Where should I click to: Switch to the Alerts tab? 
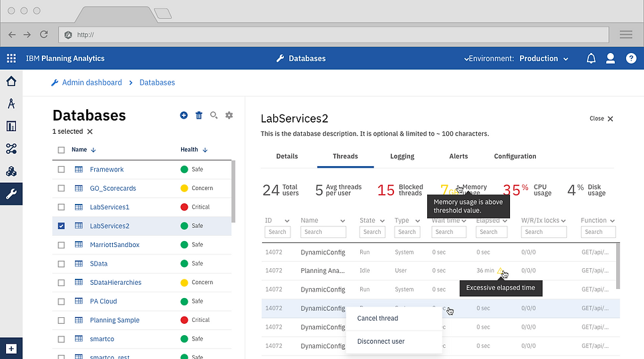(458, 156)
